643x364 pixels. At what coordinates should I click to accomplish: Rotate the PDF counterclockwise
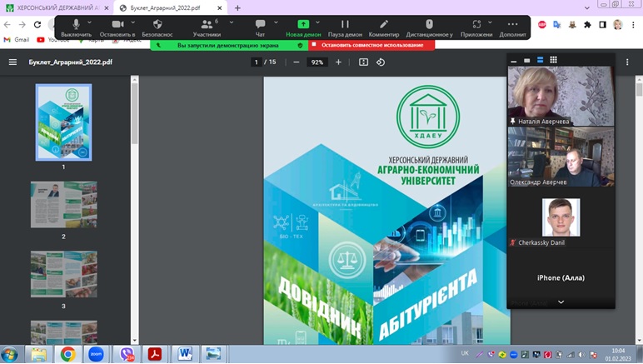click(x=381, y=62)
